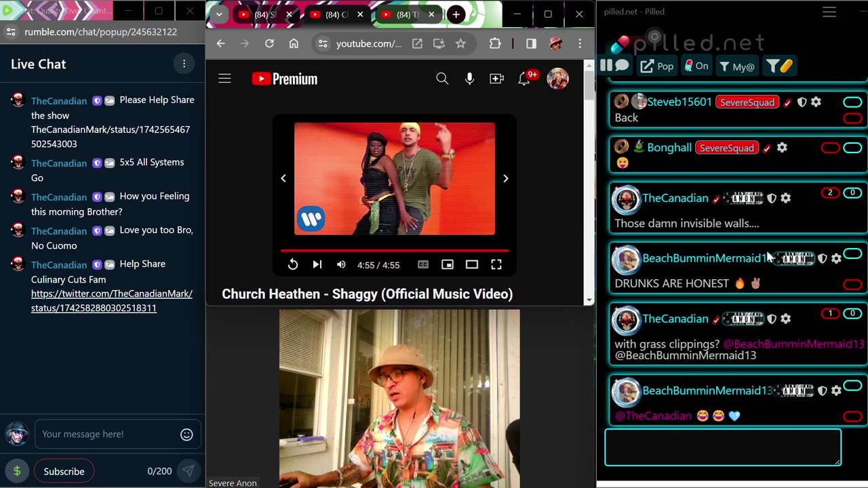Image resolution: width=868 pixels, height=488 pixels.
Task: Open gear on 'DRUNKS ARE HONEST' message
Action: tap(836, 258)
